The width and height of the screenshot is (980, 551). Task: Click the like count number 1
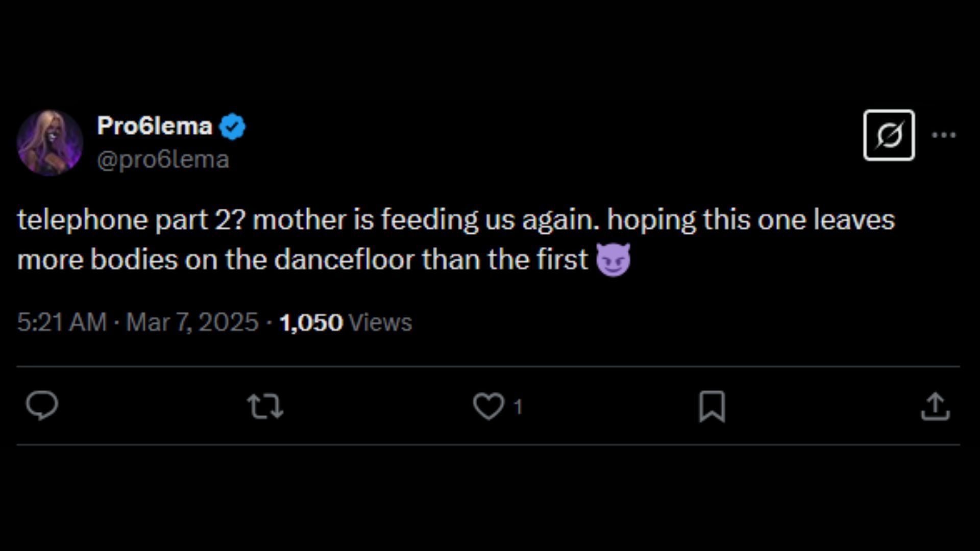518,407
